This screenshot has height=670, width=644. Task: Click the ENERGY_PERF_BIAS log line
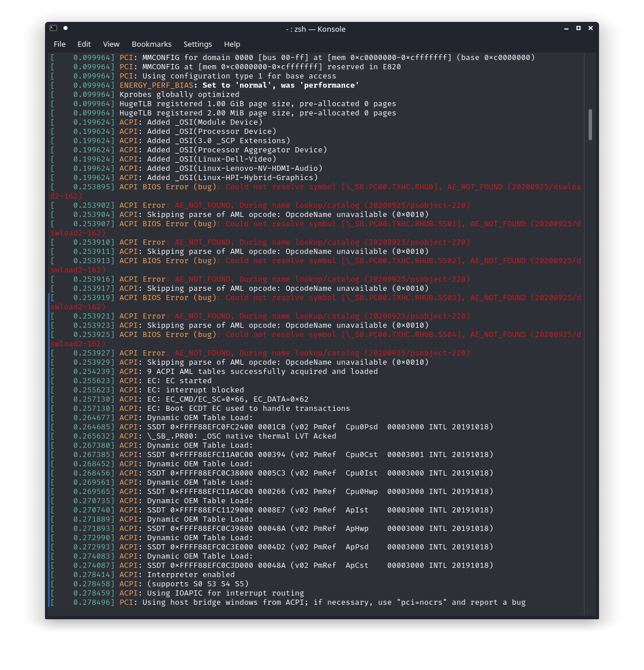(x=239, y=85)
